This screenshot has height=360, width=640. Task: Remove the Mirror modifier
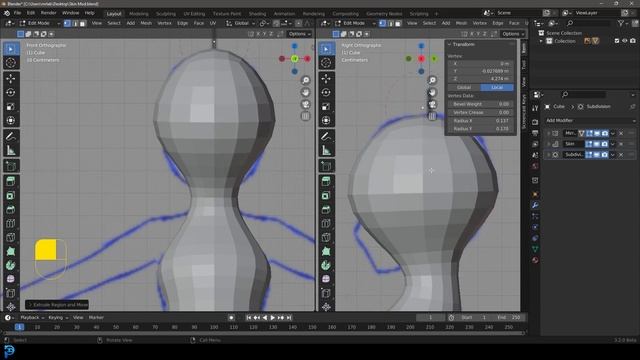pos(621,133)
